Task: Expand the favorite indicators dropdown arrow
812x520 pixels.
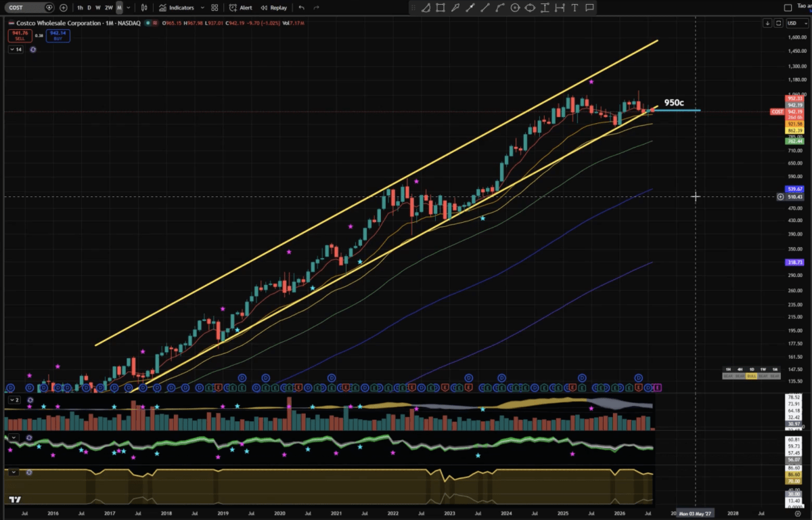Action: (201, 7)
